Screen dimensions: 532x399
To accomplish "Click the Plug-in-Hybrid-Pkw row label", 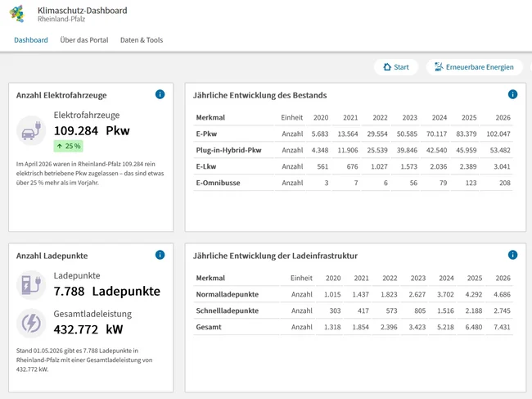I will click(x=228, y=150).
